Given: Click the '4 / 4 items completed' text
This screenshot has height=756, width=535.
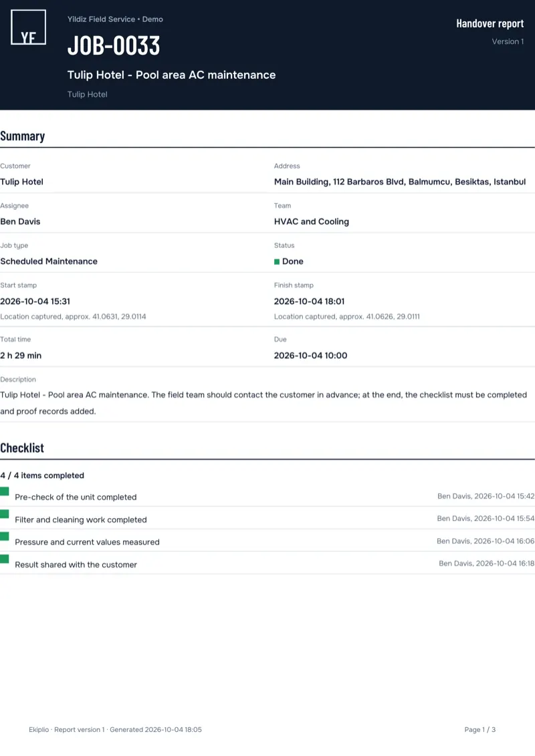Looking at the screenshot, I should tap(42, 475).
